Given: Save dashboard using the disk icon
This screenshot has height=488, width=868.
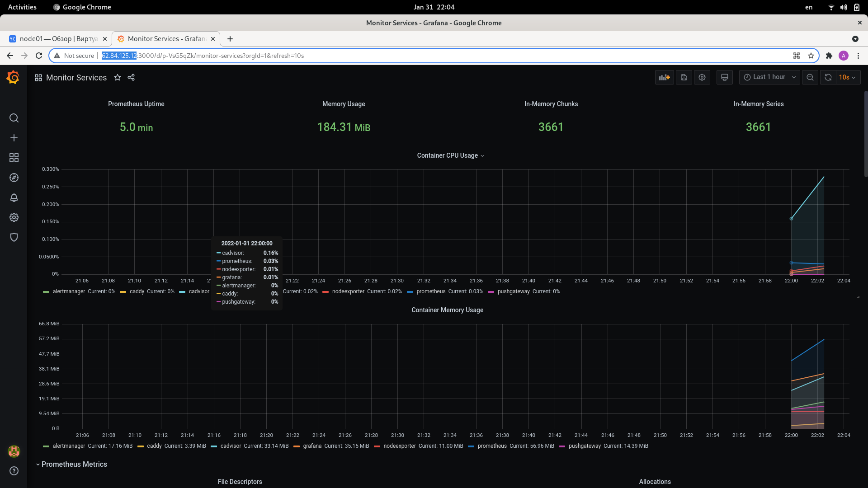Looking at the screenshot, I should pyautogui.click(x=684, y=77).
